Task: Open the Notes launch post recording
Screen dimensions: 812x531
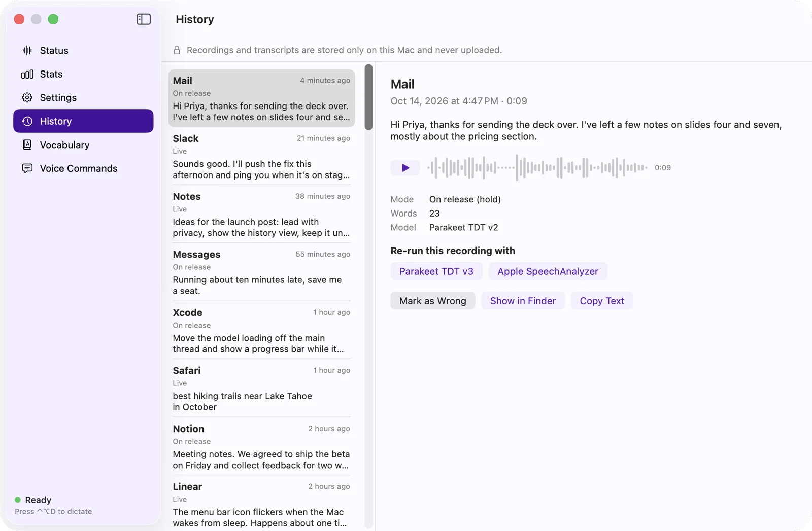Action: click(261, 214)
